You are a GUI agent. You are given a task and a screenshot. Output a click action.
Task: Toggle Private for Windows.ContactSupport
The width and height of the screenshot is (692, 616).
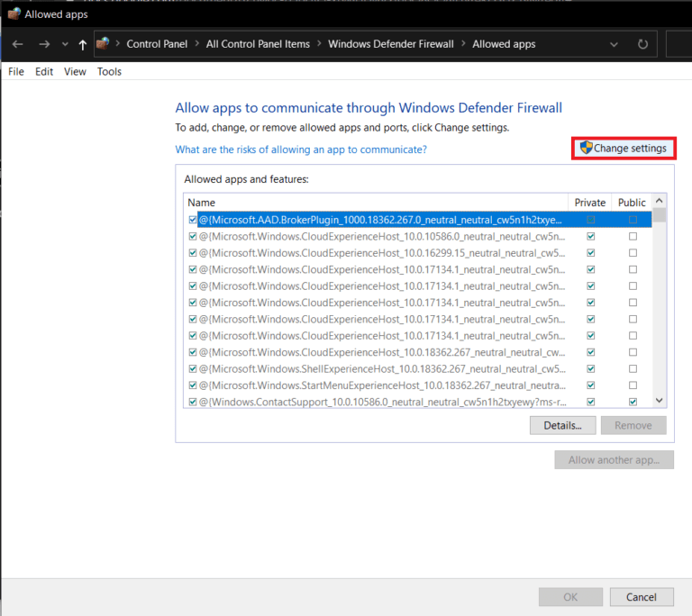[x=591, y=402]
